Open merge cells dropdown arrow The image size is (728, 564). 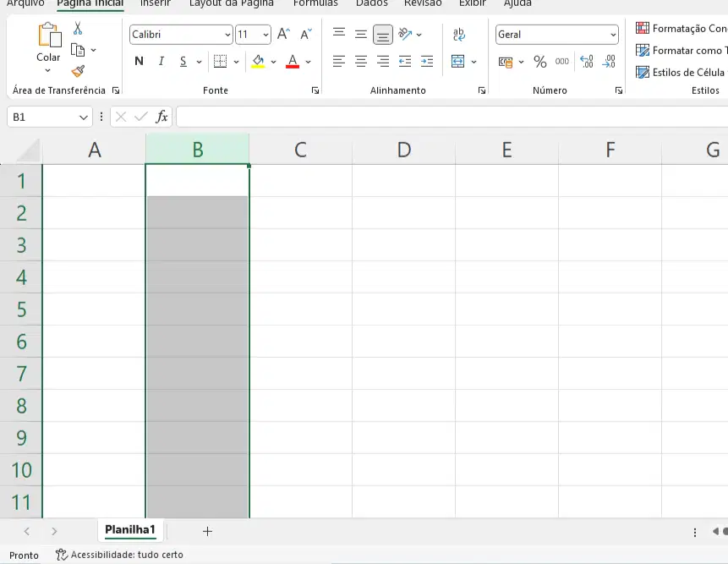click(x=473, y=62)
